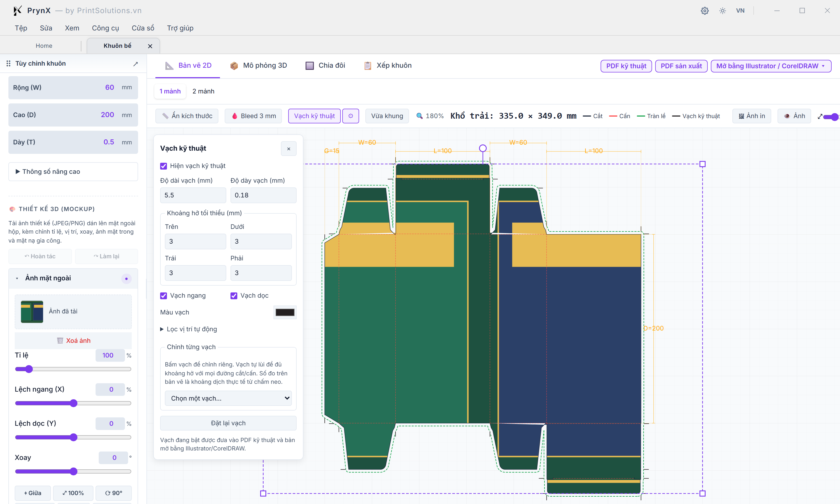Viewport: 840px width, 504px height.
Task: Close the Vạch kỹ thuật popup
Action: [x=288, y=148]
